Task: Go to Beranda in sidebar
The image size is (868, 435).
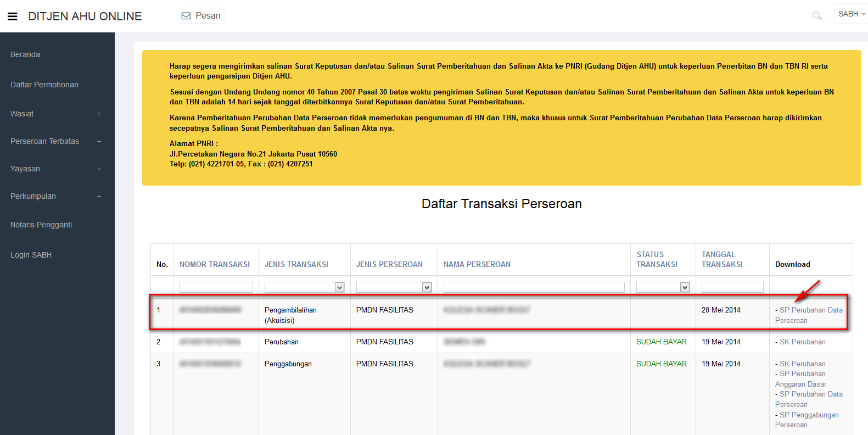Action: coord(25,54)
